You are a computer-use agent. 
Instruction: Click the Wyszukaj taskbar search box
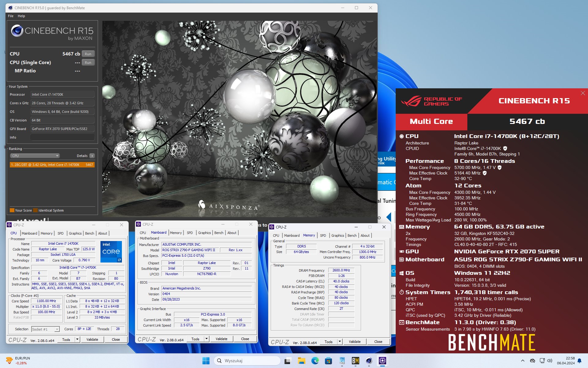tap(247, 361)
